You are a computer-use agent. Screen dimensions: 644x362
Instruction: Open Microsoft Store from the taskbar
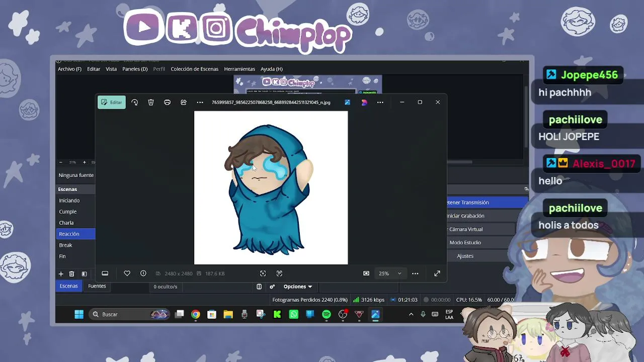point(212,314)
